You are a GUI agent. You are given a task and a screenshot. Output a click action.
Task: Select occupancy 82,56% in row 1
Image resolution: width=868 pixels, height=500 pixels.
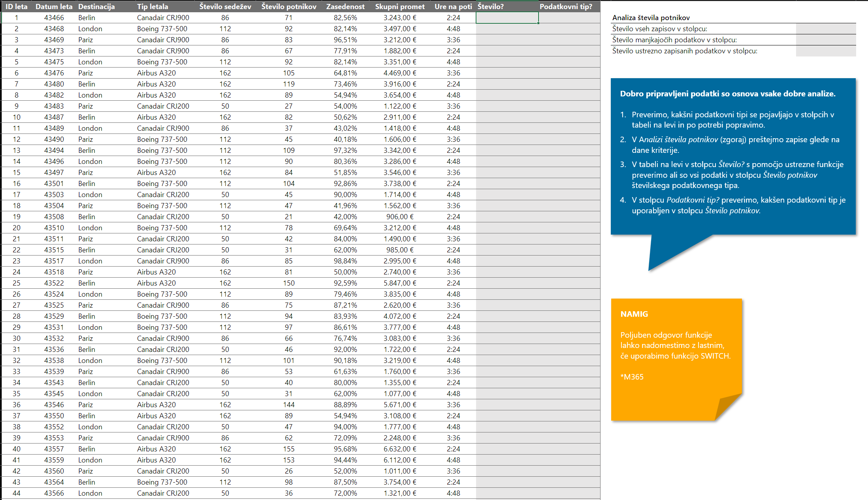point(345,18)
